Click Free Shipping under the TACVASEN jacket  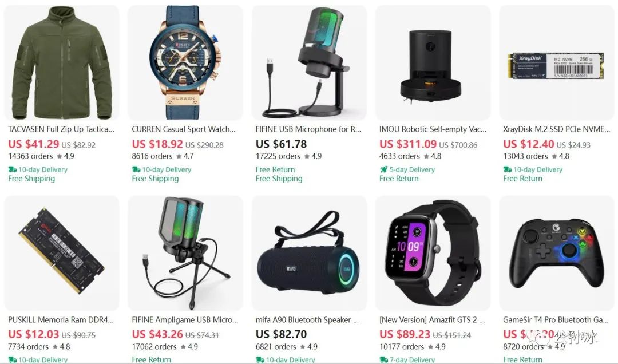click(x=31, y=179)
